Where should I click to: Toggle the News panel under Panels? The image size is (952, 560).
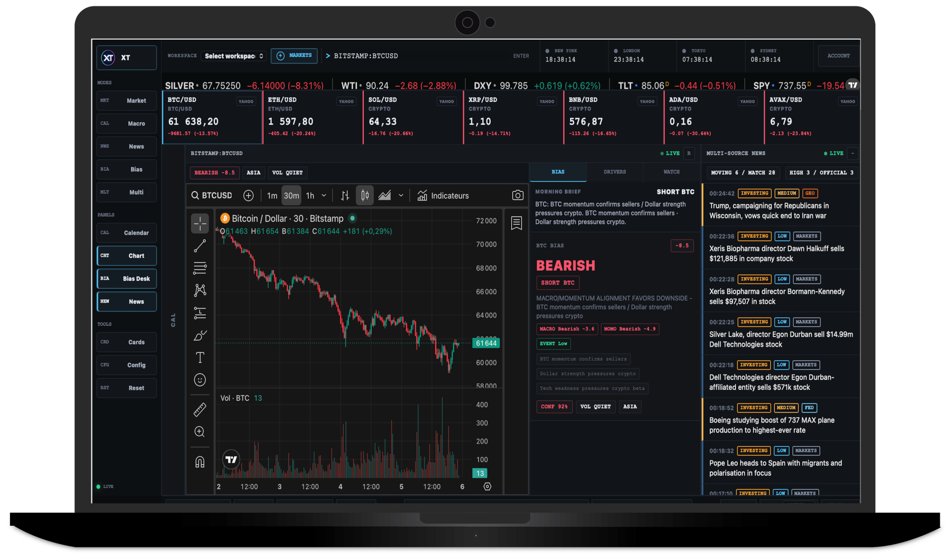coord(127,301)
